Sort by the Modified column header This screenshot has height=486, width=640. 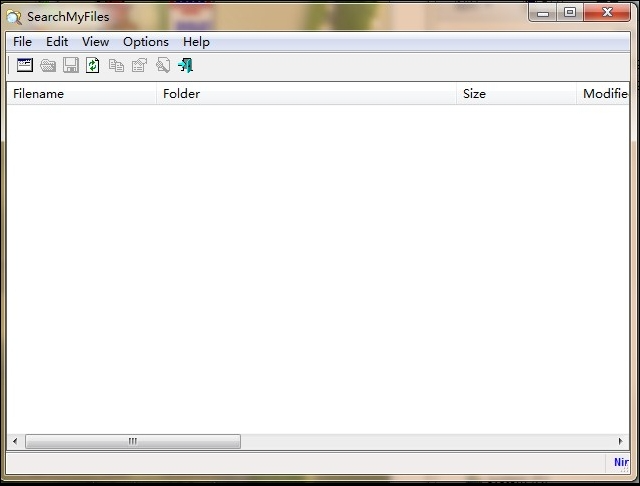pyautogui.click(x=603, y=94)
